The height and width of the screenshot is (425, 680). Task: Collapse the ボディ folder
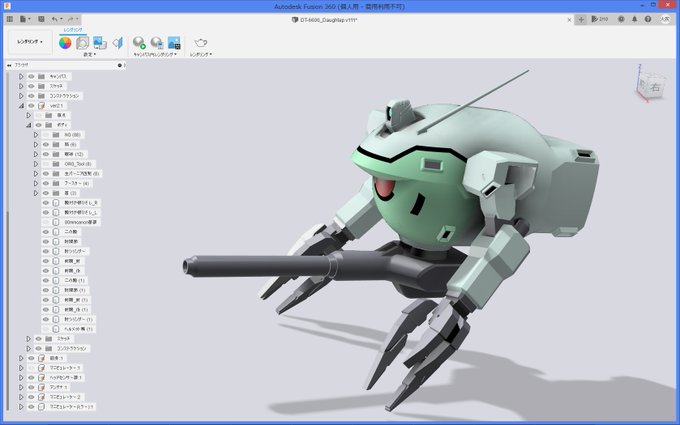click(x=29, y=125)
